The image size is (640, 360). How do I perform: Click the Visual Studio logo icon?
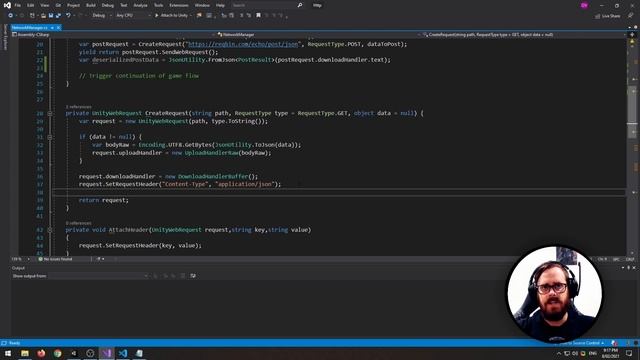tap(7, 5)
